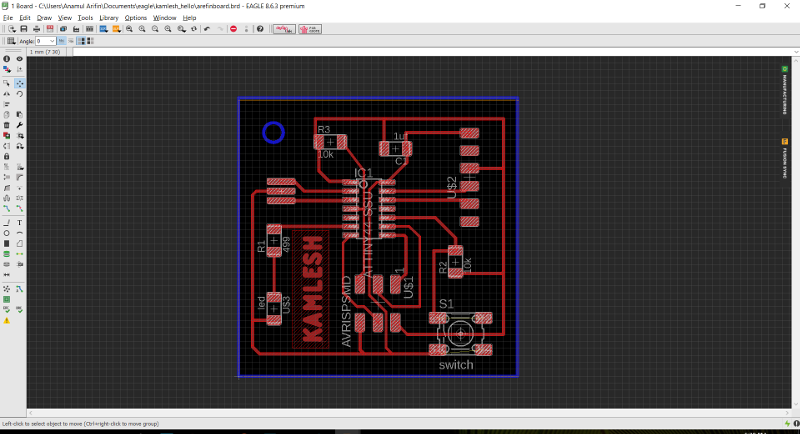Click the Design Link button
Screen dimensions: 800x434
coord(284,29)
